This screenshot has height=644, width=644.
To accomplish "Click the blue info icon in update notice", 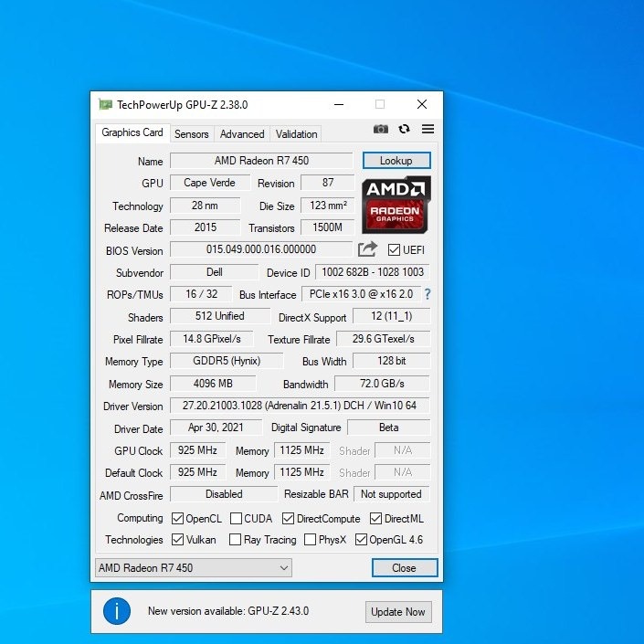I will tap(117, 611).
